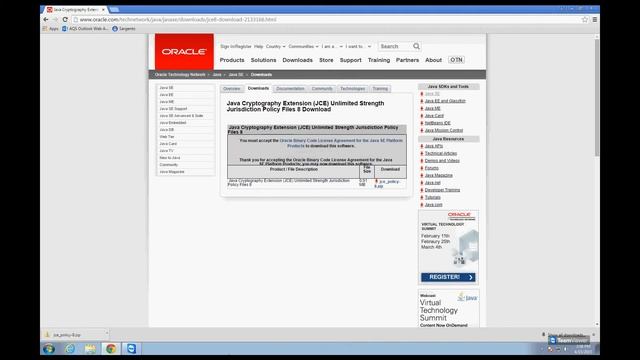This screenshot has height=360, width=640.
Task: Open the Tutorials link
Action: pos(433,198)
